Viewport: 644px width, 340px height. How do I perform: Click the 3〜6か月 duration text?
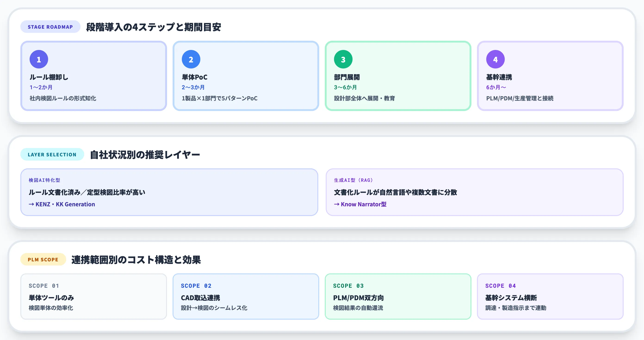click(346, 87)
